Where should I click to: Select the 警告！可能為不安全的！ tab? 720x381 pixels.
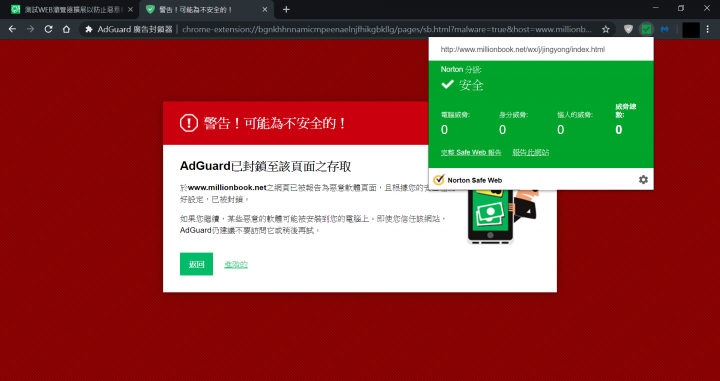click(x=207, y=10)
